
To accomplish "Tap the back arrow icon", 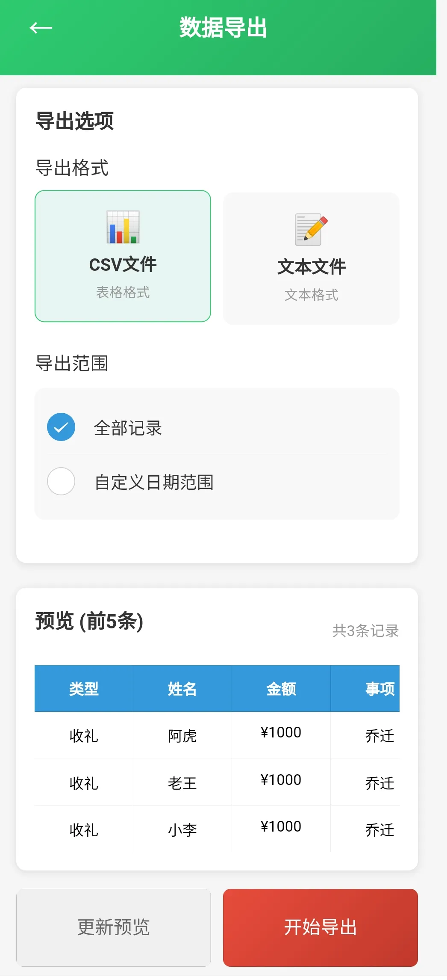I will (x=41, y=28).
